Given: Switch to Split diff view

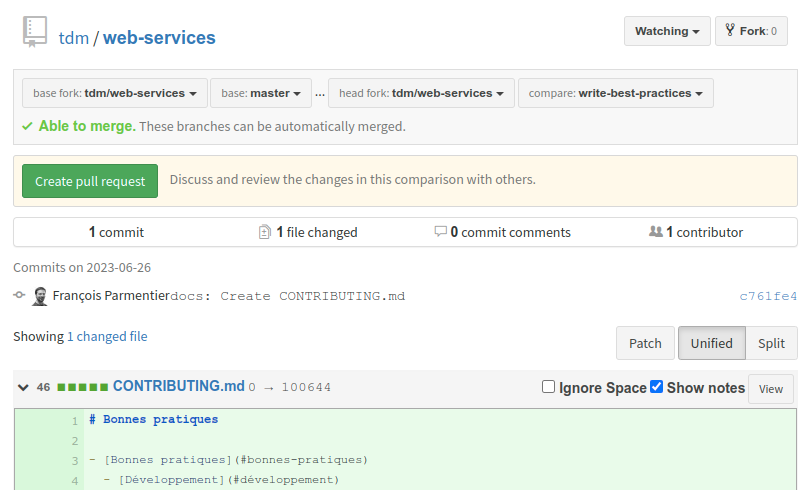Looking at the screenshot, I should click(771, 343).
